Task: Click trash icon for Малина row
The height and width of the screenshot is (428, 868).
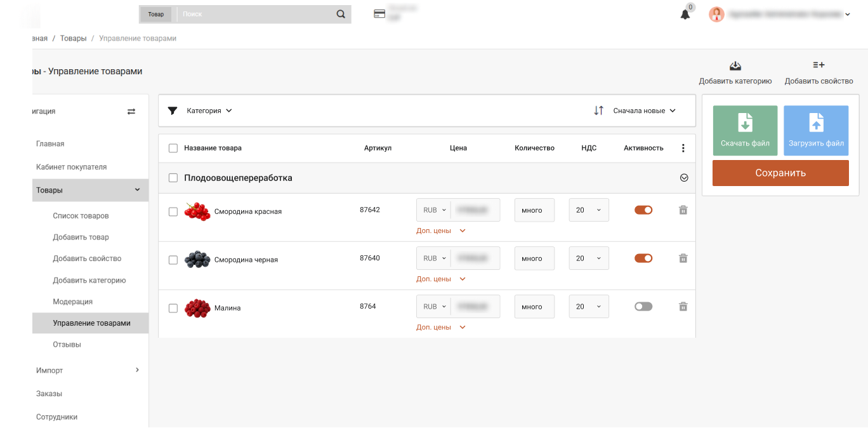Action: 683,307
